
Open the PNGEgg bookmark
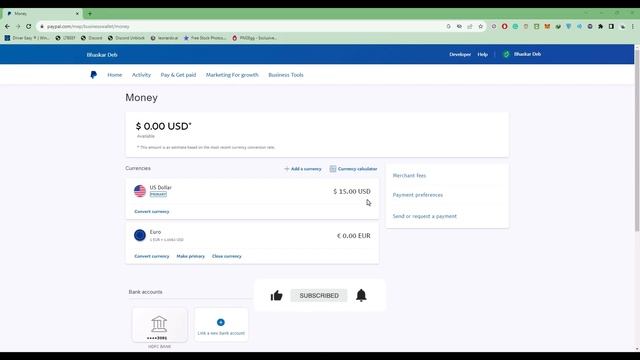tap(254, 38)
